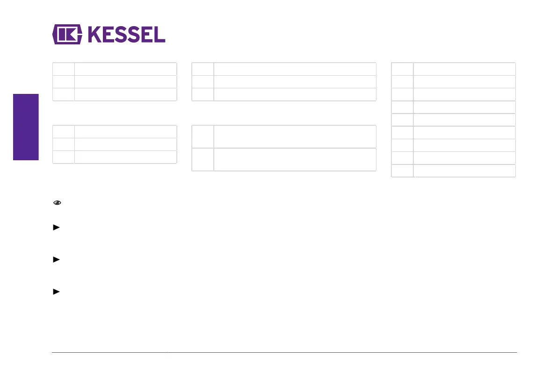Click the middle black arrow bullet
Screen dimensions: 557x392
point(57,260)
